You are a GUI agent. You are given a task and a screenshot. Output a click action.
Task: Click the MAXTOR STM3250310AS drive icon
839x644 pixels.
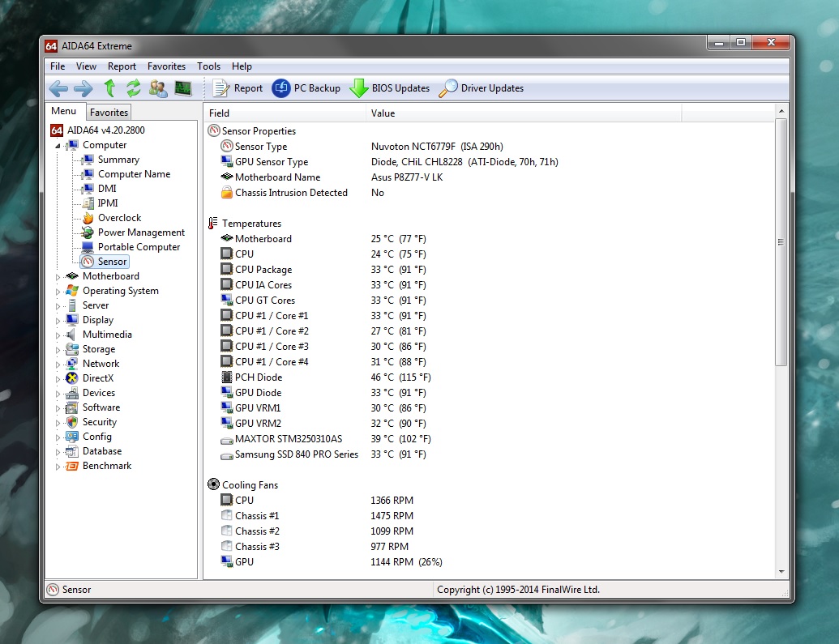(227, 440)
